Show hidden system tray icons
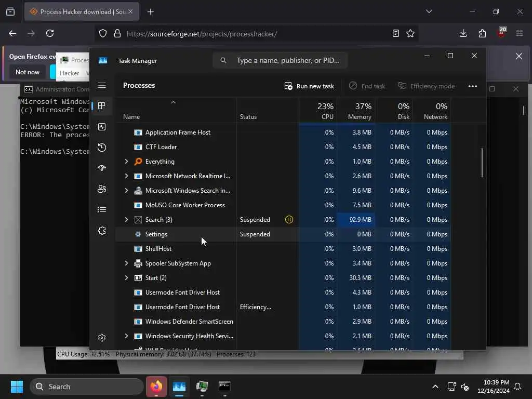This screenshot has width=532, height=399. 435,387
